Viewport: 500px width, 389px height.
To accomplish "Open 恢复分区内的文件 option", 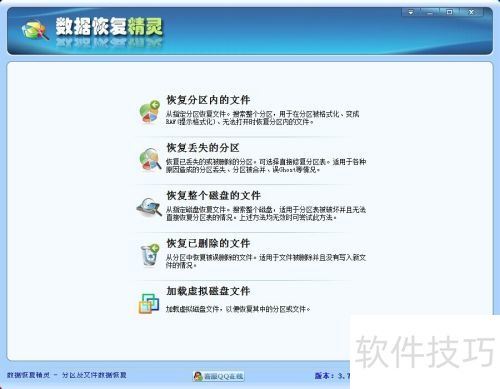I will click(208, 100).
